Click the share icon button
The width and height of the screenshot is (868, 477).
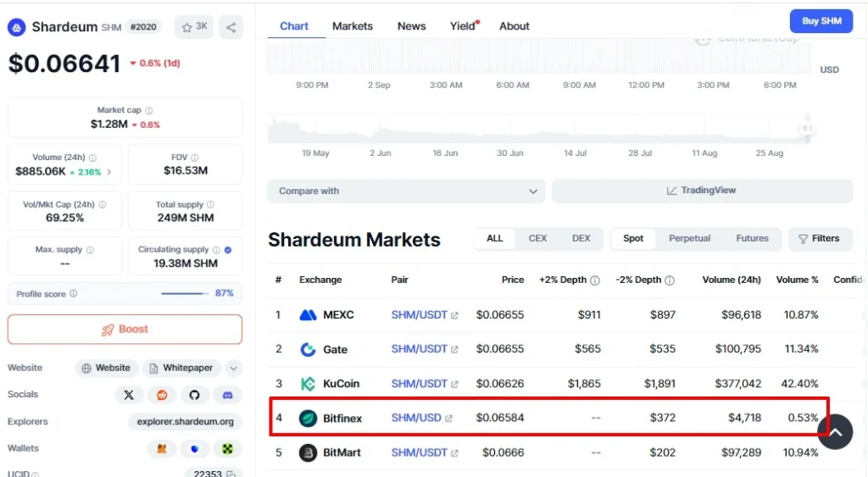(x=231, y=27)
